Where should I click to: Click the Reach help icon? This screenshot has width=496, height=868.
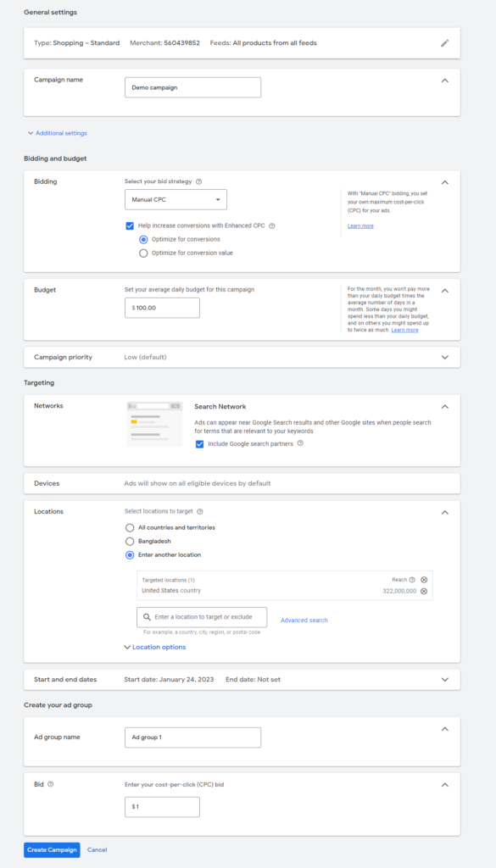click(412, 580)
